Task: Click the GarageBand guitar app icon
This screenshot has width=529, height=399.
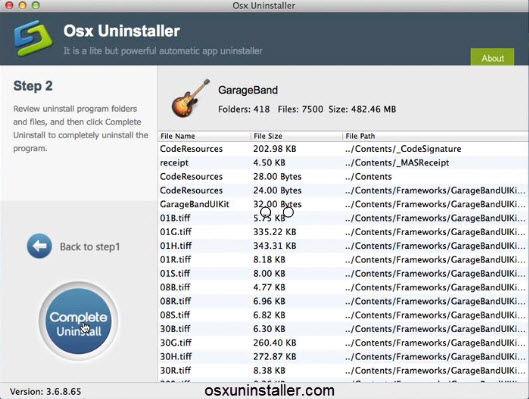Action: point(191,98)
